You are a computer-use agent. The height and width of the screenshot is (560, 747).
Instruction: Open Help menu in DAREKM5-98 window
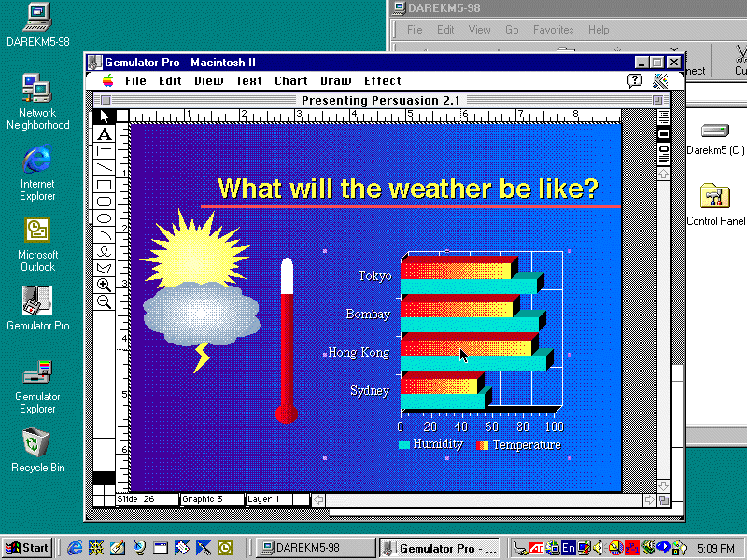pos(599,30)
